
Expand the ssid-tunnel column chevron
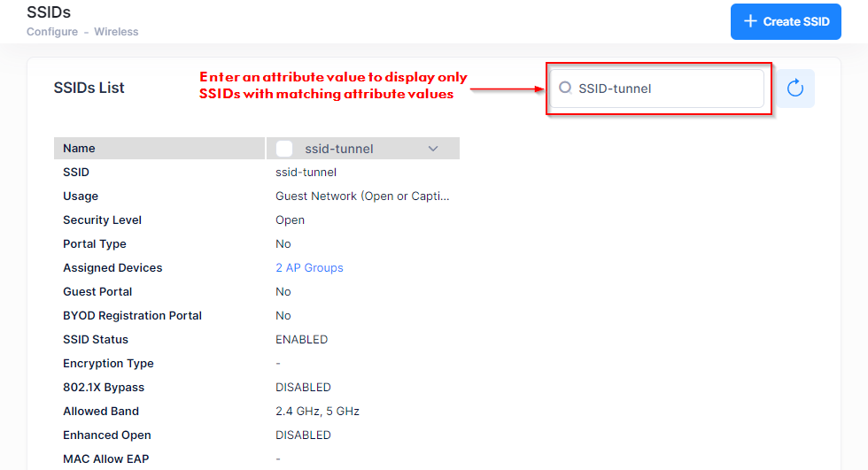(x=433, y=149)
